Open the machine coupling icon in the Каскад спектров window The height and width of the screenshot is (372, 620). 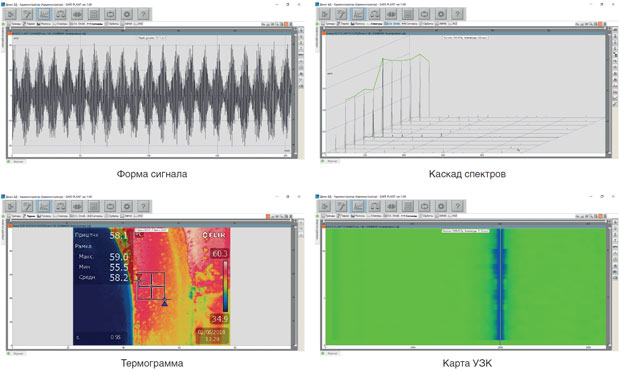point(391,14)
